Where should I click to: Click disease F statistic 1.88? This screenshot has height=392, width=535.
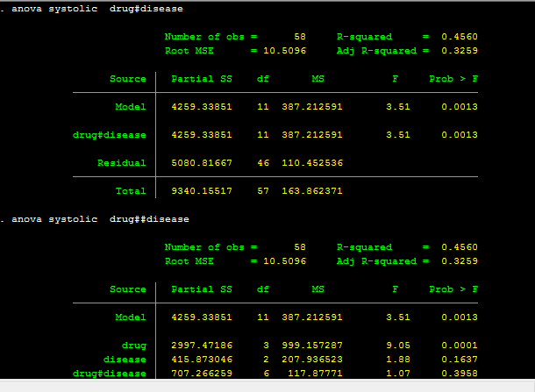point(398,360)
